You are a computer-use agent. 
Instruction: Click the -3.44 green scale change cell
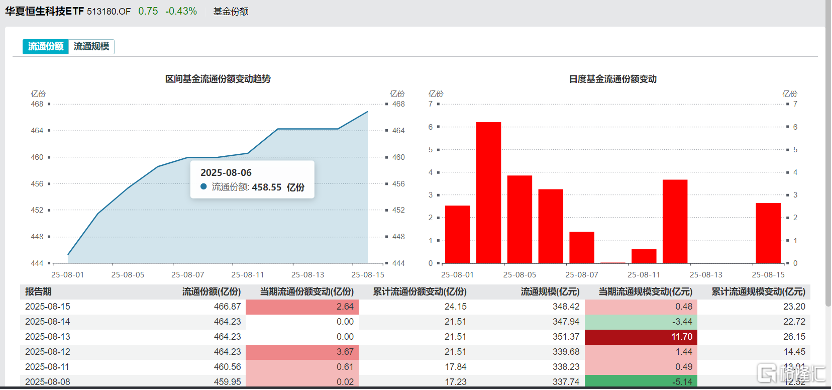641,322
